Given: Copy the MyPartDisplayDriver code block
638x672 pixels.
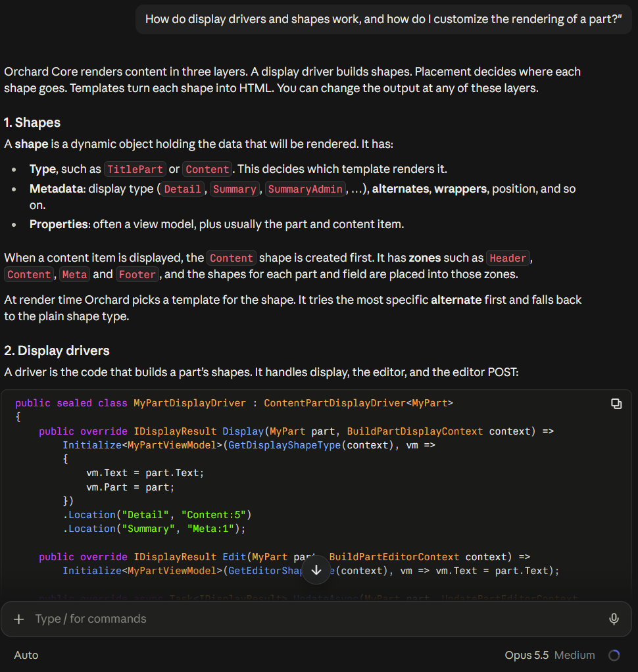Looking at the screenshot, I should [616, 404].
